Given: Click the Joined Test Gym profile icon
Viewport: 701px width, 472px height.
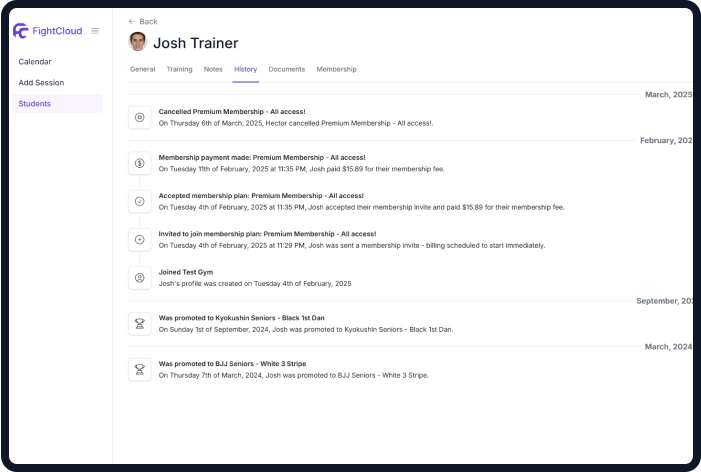Looking at the screenshot, I should point(140,277).
